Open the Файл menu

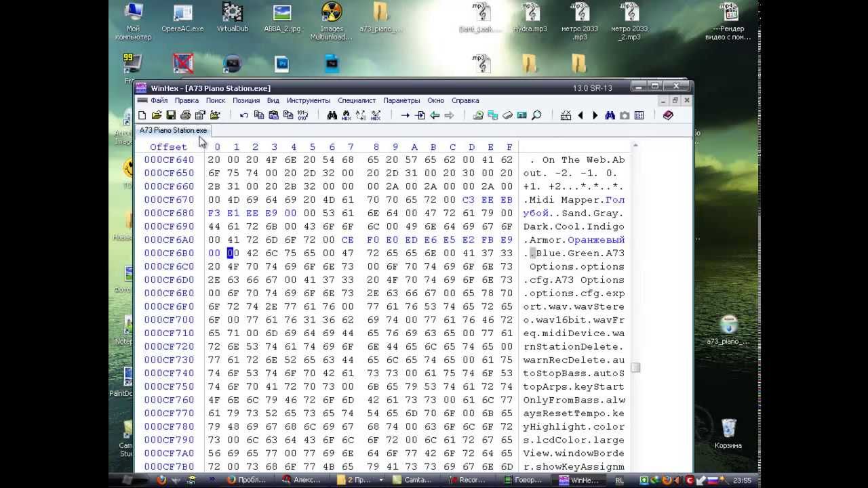[159, 100]
